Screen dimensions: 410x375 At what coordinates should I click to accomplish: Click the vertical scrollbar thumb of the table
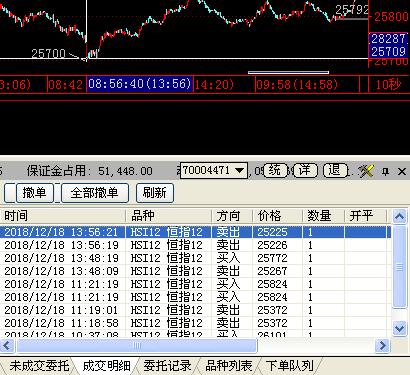pyautogui.click(x=399, y=267)
